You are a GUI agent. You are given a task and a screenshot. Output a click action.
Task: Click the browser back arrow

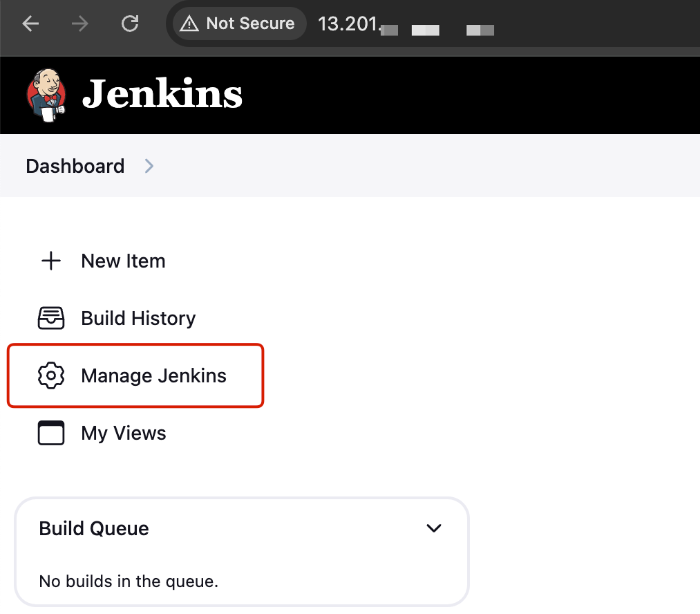[31, 24]
